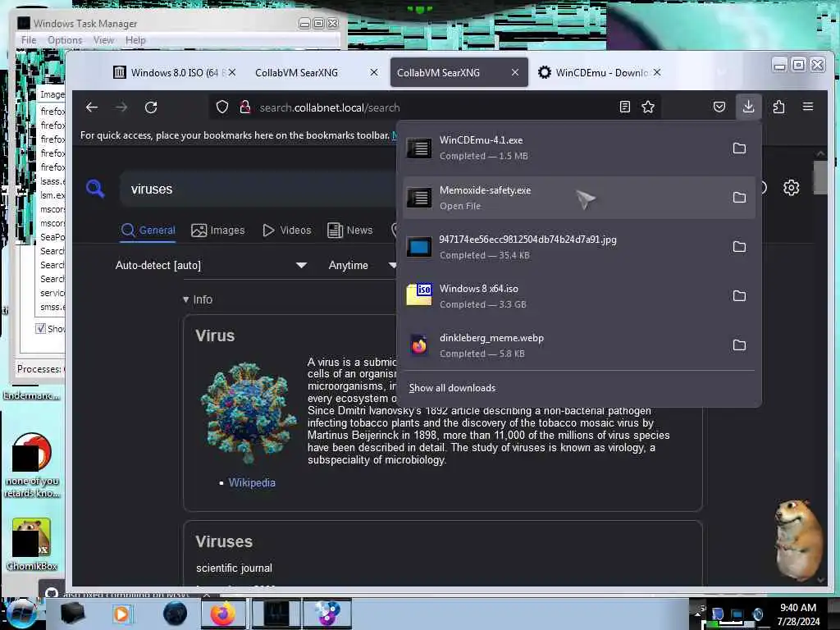The image size is (840, 630).
Task: Open Firefox from the taskbar
Action: point(223,614)
